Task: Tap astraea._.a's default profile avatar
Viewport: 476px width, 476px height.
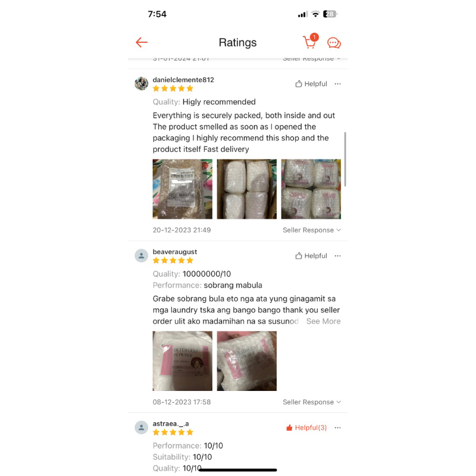Action: click(142, 427)
